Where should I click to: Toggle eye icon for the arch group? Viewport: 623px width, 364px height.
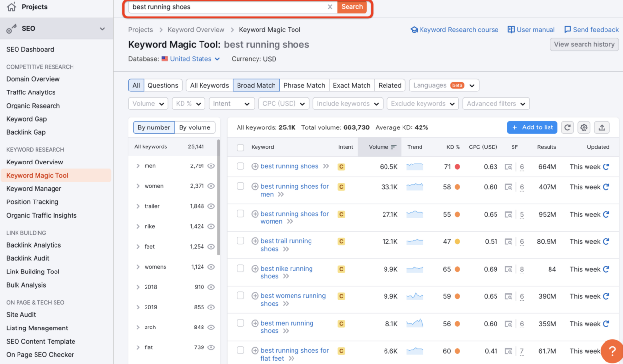pyautogui.click(x=211, y=328)
